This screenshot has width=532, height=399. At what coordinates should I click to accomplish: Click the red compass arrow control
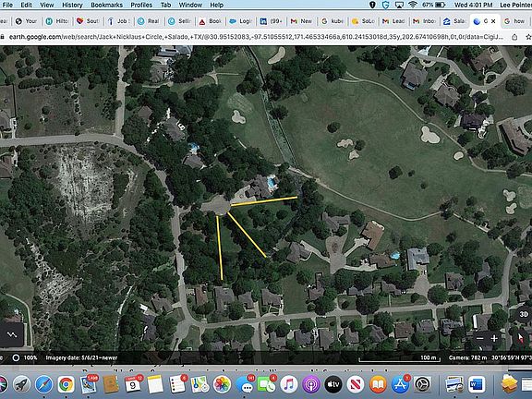pyautogui.click(x=521, y=338)
